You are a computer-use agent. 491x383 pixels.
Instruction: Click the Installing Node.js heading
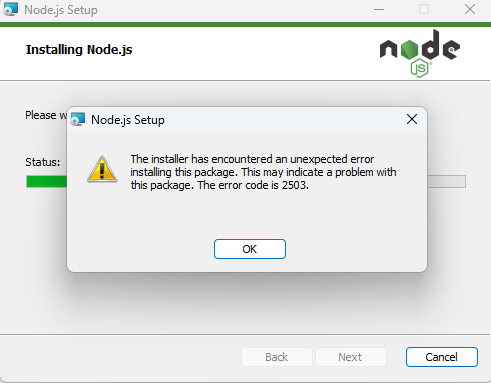79,50
